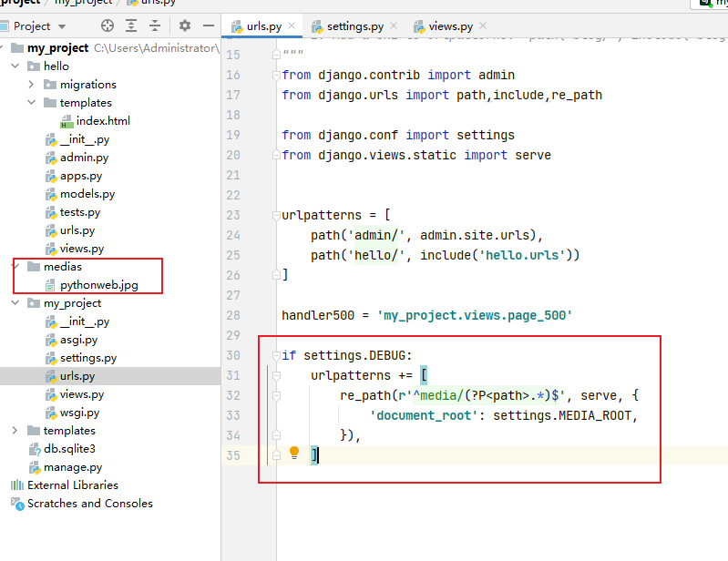The height and width of the screenshot is (561, 728).
Task: Select asgi.py file in the tree
Action: coord(71,340)
